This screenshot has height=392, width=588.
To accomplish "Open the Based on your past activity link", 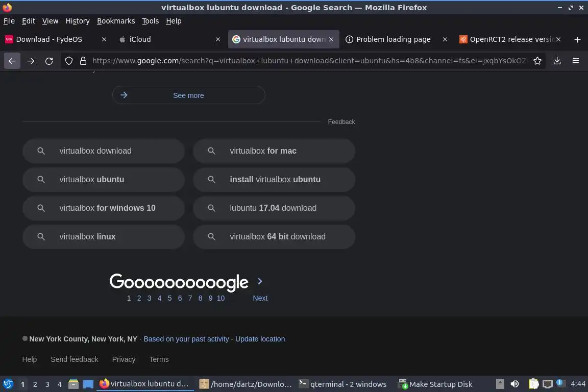I will click(186, 339).
